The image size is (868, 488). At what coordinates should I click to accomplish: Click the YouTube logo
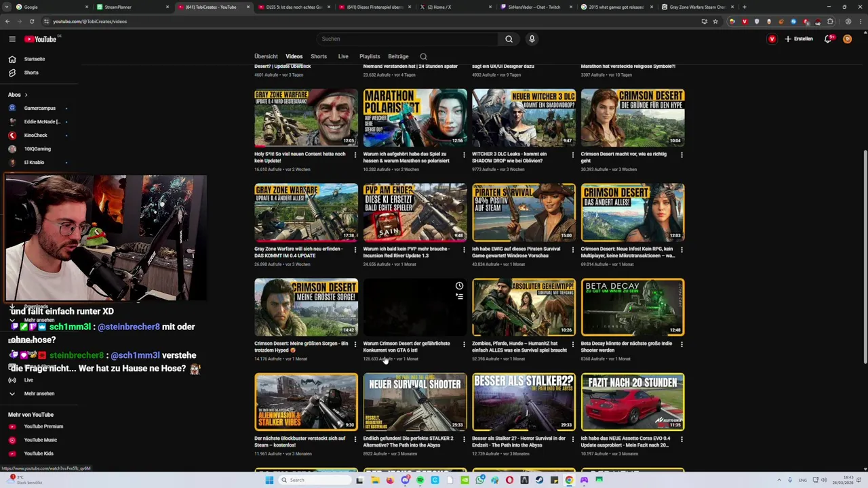(x=41, y=39)
